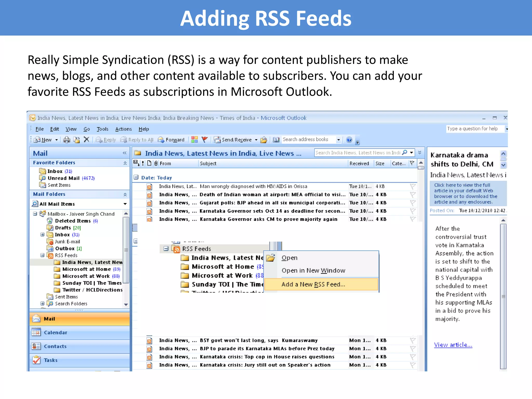Switch to Tasks navigation button
Screen dimensions: 532x399
click(79, 360)
